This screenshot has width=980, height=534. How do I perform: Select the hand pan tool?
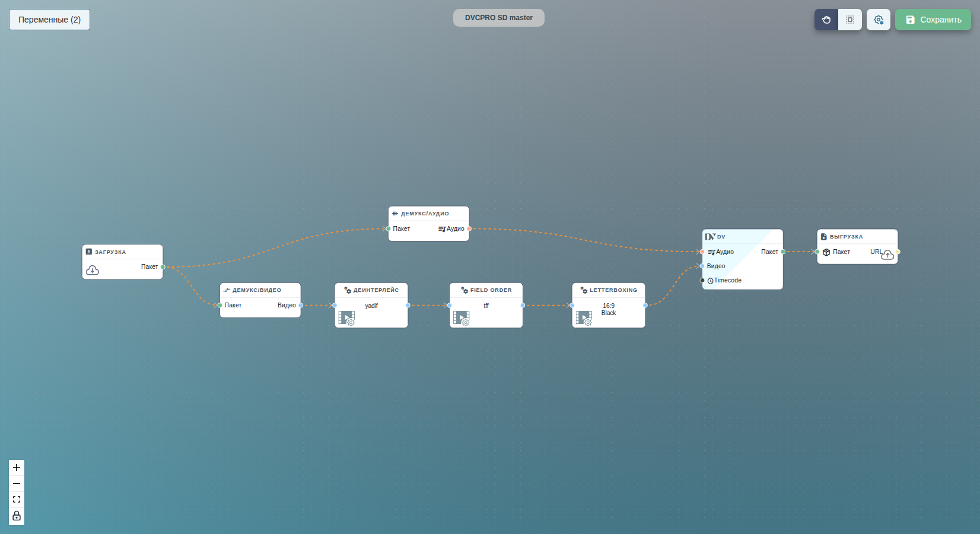[826, 20]
